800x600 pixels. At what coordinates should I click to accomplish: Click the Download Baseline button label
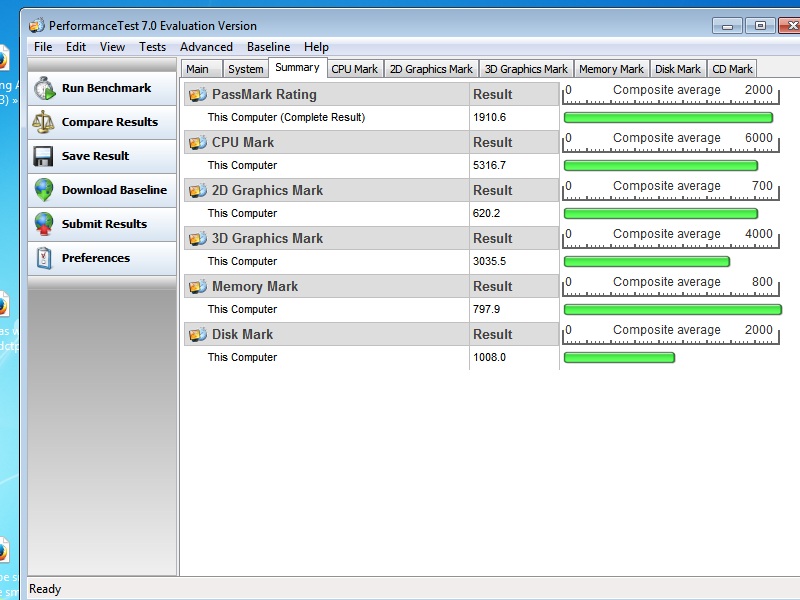tap(114, 190)
